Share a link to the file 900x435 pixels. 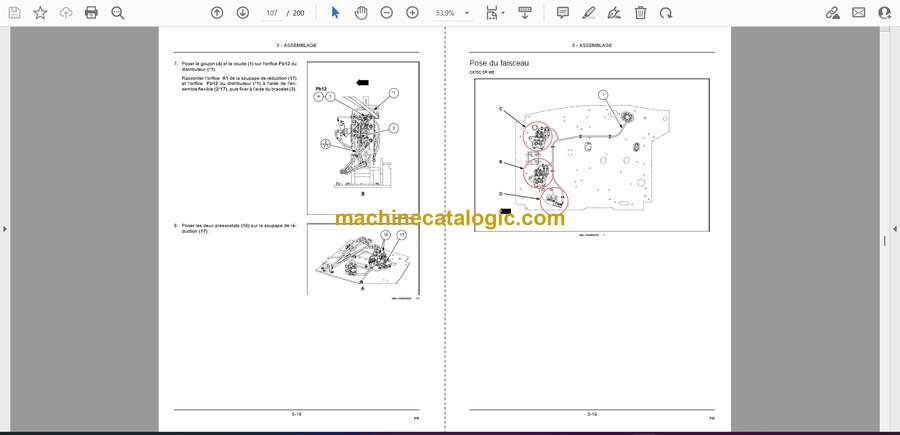tap(832, 13)
